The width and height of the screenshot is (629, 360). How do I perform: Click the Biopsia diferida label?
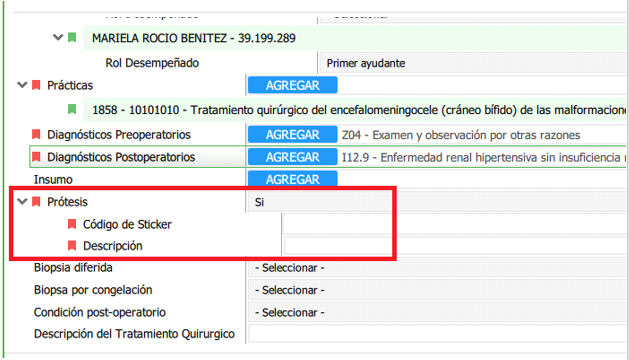pos(73,268)
